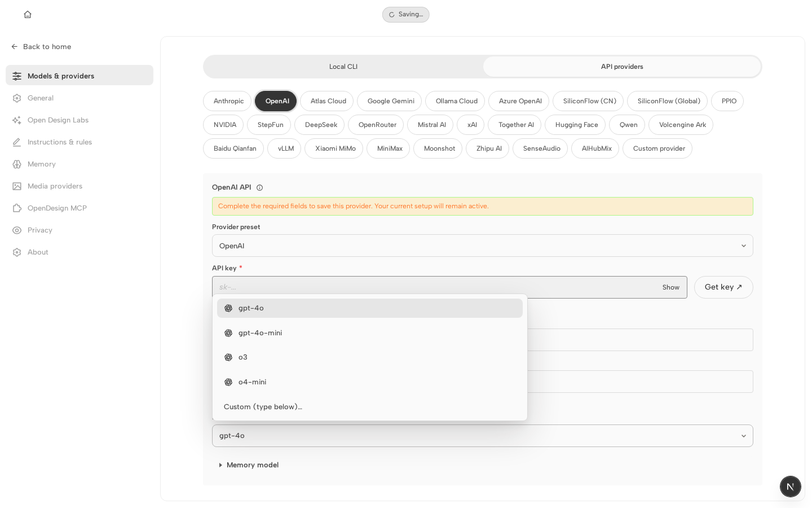Viewport: 812px width, 508px height.
Task: Expand the Memory model section
Action: click(249, 465)
